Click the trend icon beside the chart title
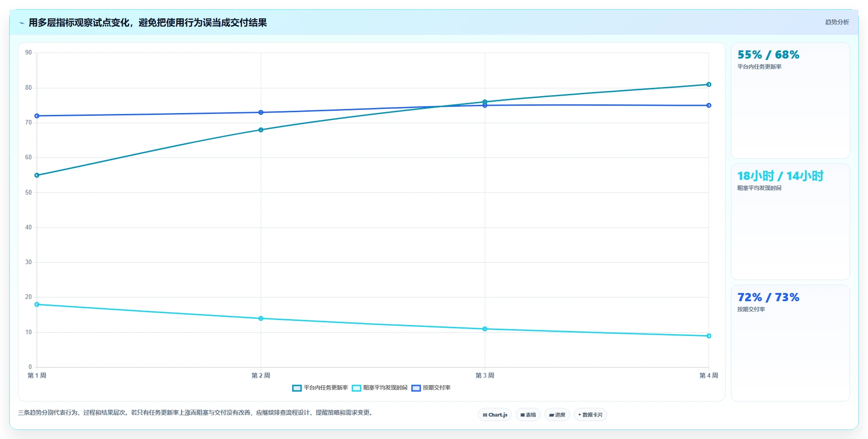The height and width of the screenshot is (439, 868). click(22, 23)
